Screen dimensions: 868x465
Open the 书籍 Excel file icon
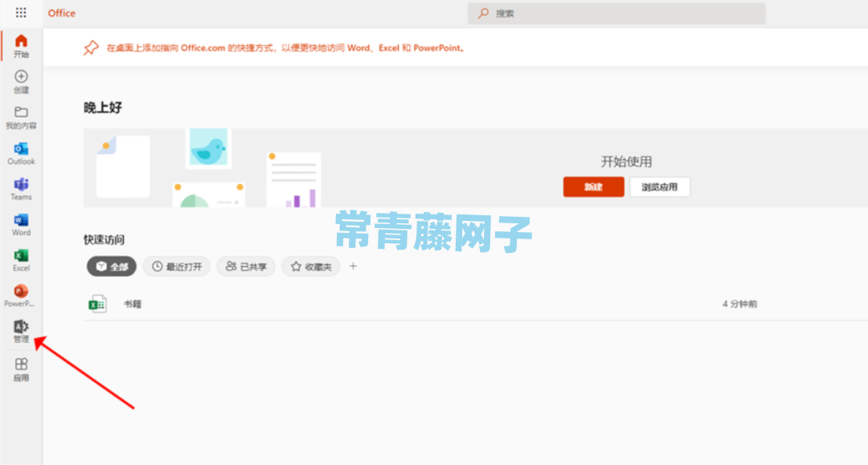tap(97, 304)
